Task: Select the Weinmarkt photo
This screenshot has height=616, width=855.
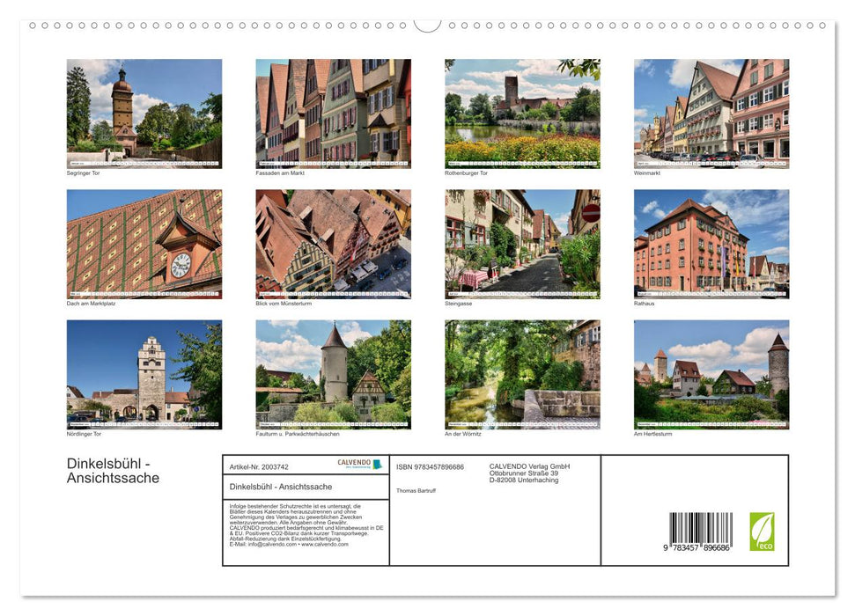Action: 711,113
